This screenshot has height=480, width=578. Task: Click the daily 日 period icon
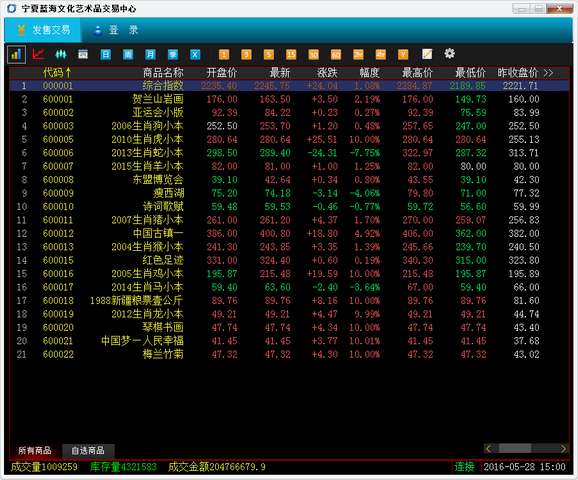[105, 55]
